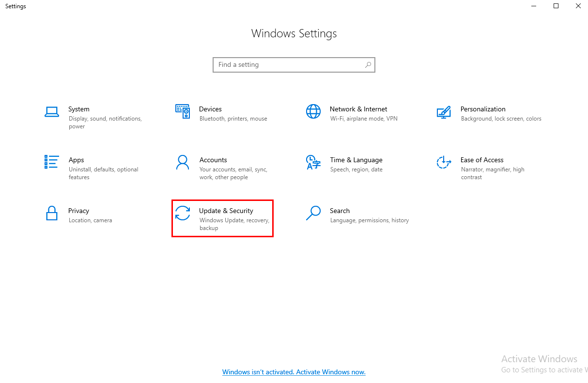Select the 'Personalization' category title
Screen dimensions: 588x383
tap(483, 109)
